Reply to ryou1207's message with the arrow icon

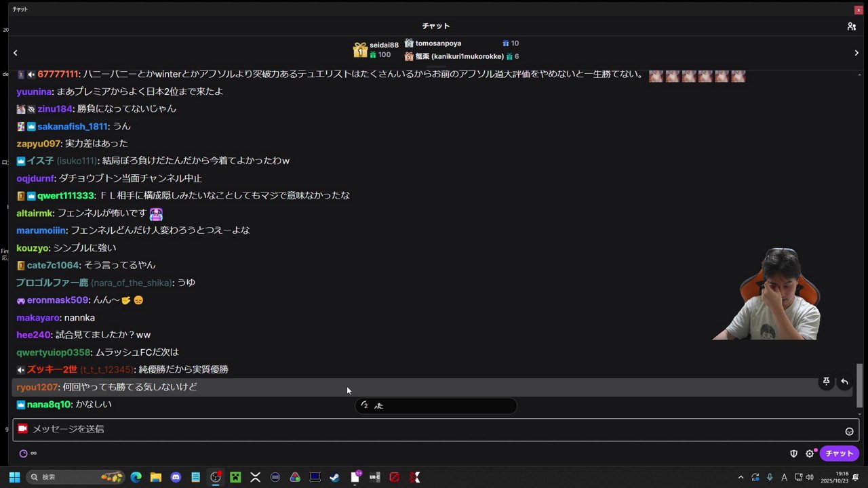[844, 382]
